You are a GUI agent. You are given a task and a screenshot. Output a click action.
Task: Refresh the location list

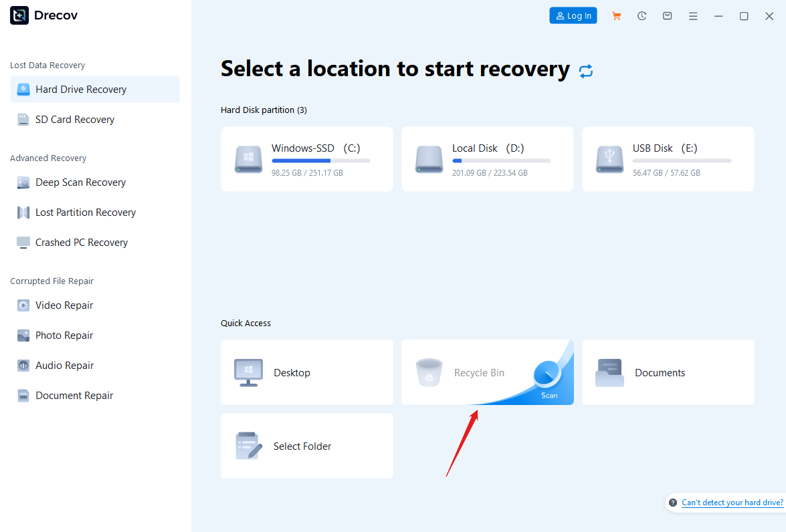pos(586,70)
